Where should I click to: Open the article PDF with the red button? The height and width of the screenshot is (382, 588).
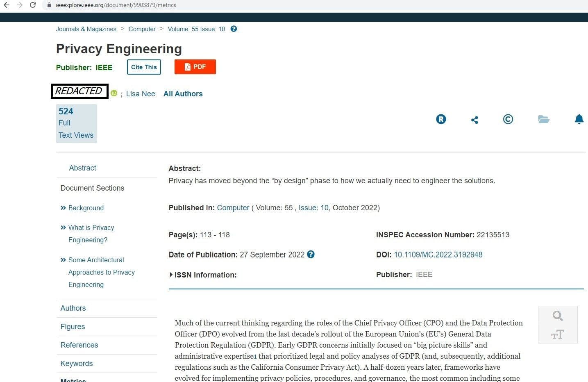click(x=195, y=67)
